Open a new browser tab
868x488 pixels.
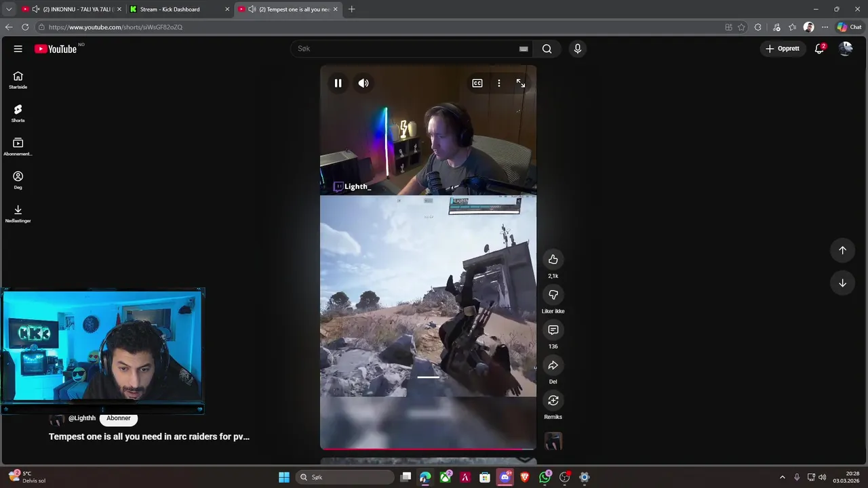[x=351, y=9]
